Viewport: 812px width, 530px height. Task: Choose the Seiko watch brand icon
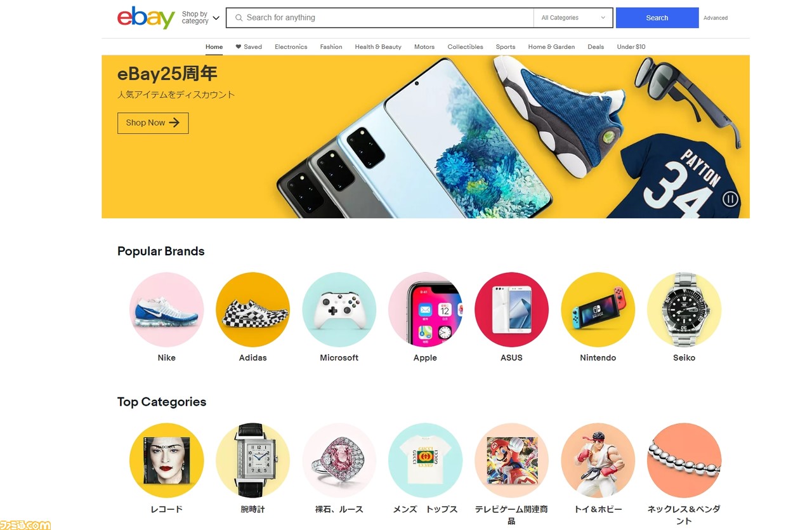684,310
